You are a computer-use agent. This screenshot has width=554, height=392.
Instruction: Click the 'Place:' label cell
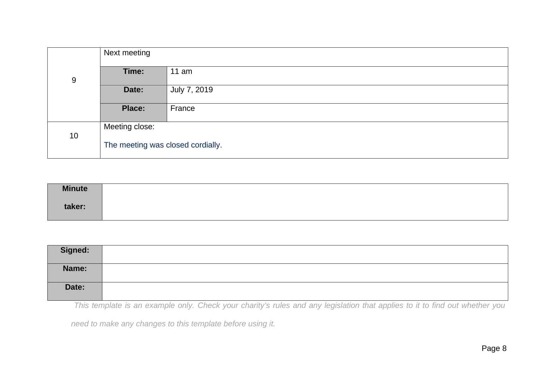[x=134, y=112]
